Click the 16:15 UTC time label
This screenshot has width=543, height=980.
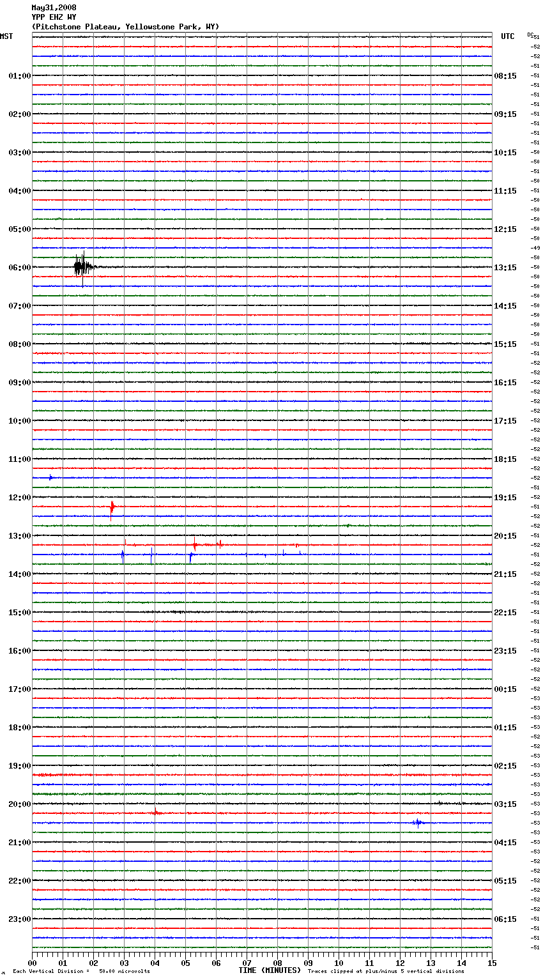coord(505,383)
